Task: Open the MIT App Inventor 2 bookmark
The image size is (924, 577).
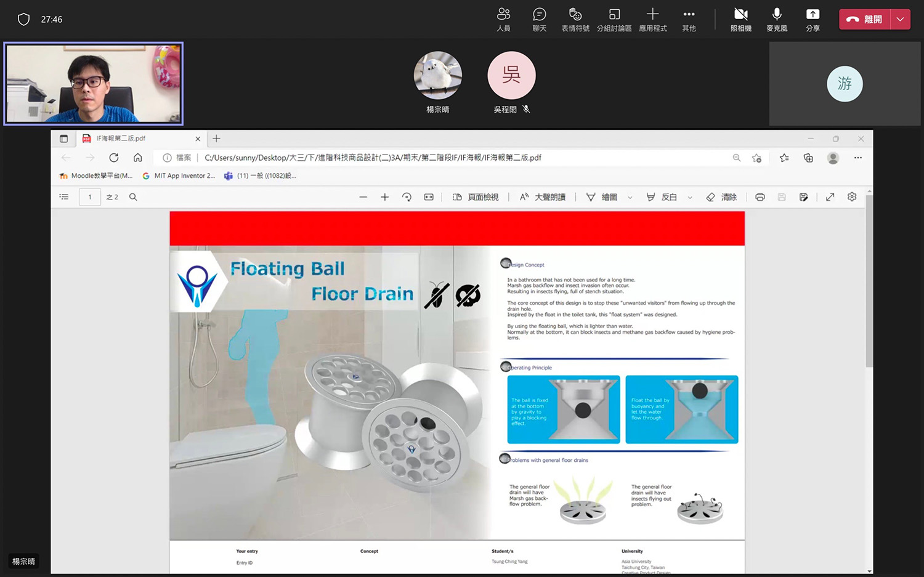Action: point(179,176)
